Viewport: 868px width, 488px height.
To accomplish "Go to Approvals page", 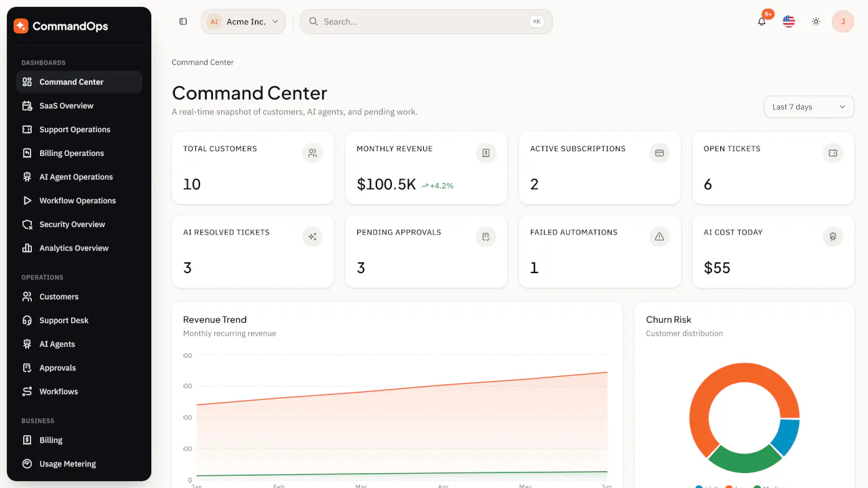I will [79, 368].
